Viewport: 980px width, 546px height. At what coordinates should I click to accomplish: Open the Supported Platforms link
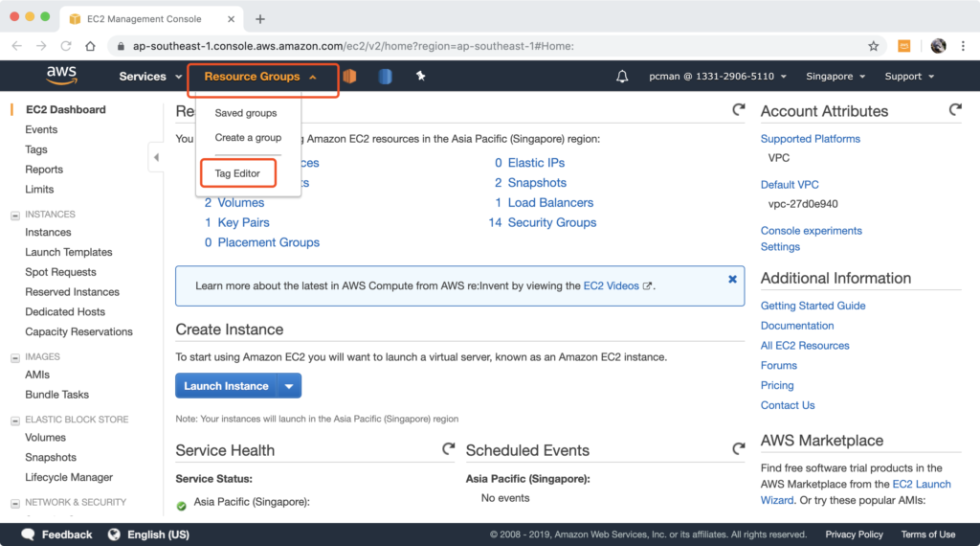click(810, 139)
